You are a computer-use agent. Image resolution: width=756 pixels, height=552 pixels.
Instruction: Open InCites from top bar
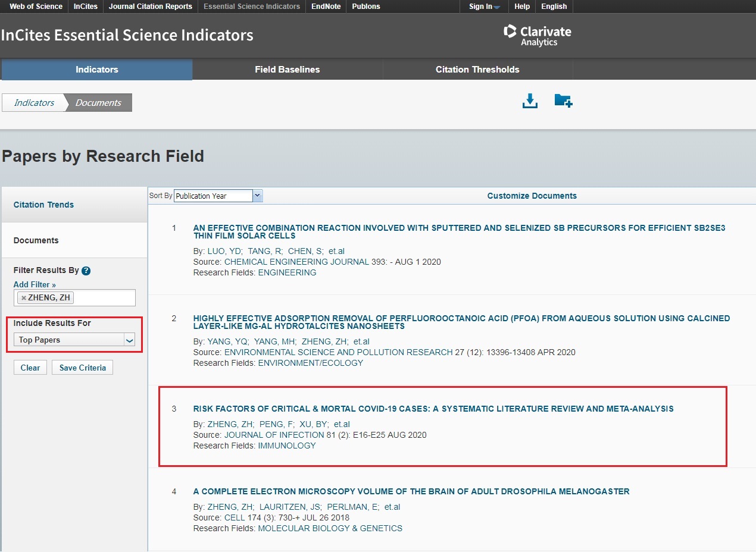85,7
